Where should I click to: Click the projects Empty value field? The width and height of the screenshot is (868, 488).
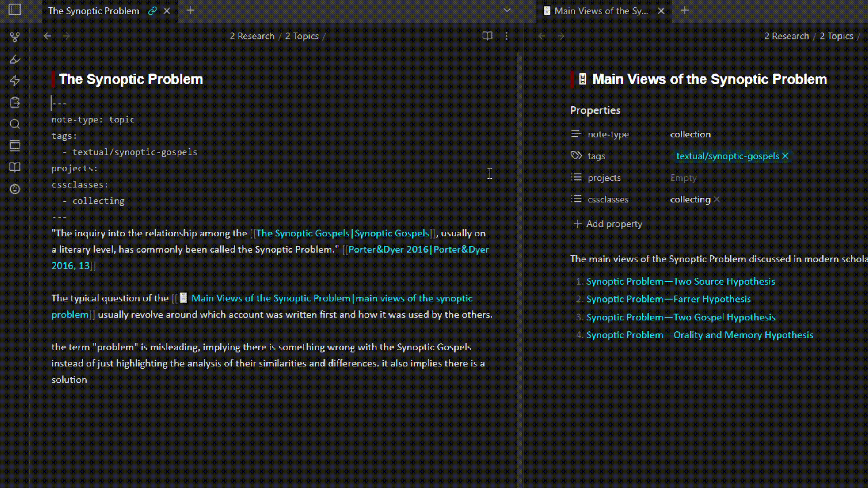tap(683, 178)
